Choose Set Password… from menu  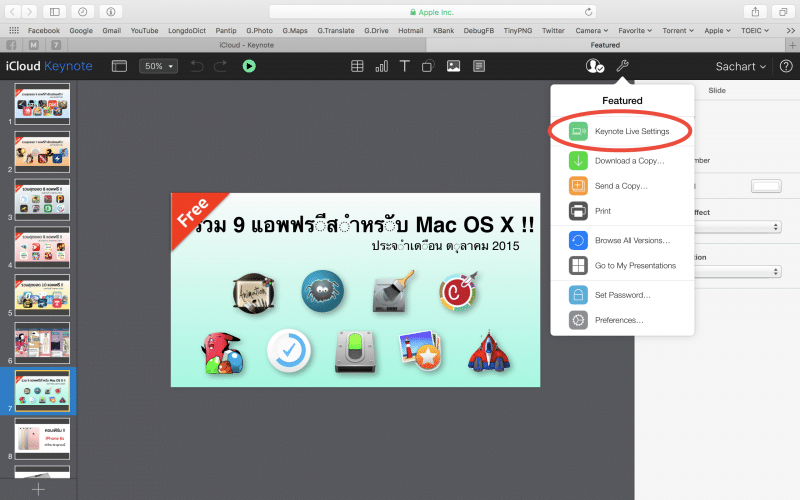(622, 295)
